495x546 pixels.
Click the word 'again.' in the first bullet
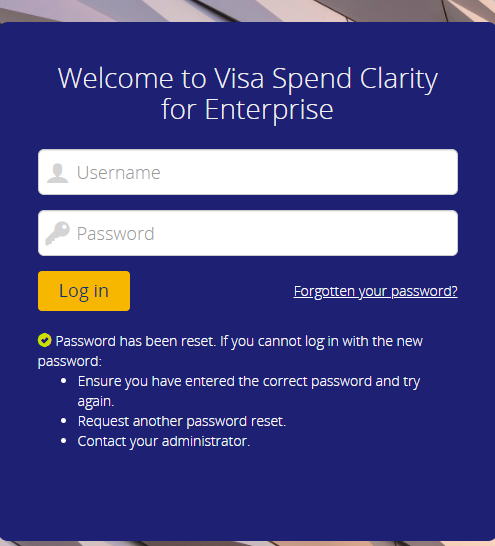[x=96, y=402]
